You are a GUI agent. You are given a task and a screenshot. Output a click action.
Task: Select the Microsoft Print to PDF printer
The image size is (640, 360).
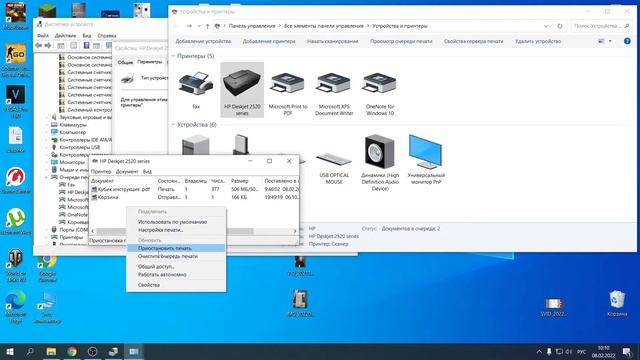(x=288, y=92)
